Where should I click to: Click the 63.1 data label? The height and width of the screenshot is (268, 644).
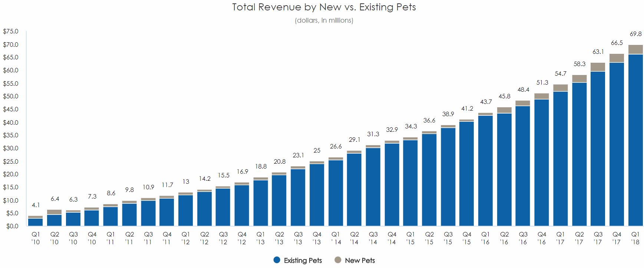598,52
